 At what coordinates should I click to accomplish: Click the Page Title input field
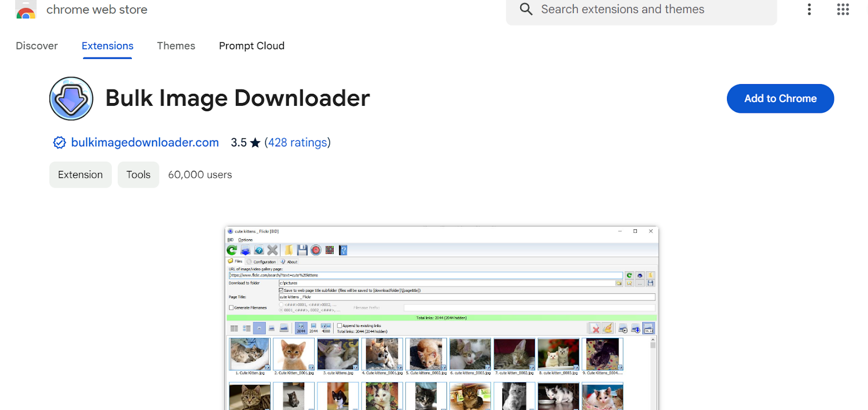point(467,297)
